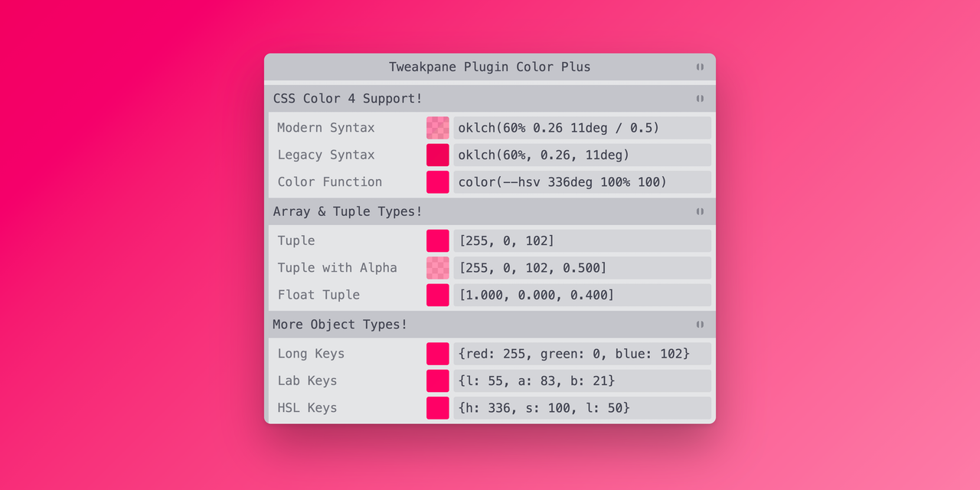Open the Lab Keys color picker

(x=437, y=381)
